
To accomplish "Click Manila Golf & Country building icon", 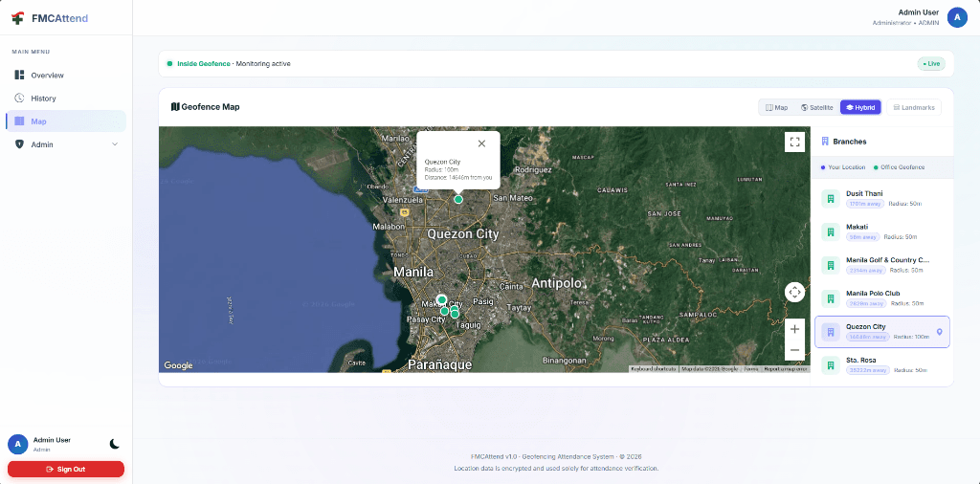I will pyautogui.click(x=831, y=265).
